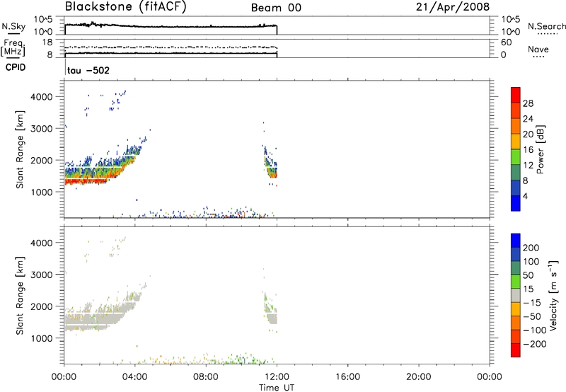The height and width of the screenshot is (392, 566).
Task: Click the '-15' tick on Velocity colorbar
Action: tap(532, 303)
